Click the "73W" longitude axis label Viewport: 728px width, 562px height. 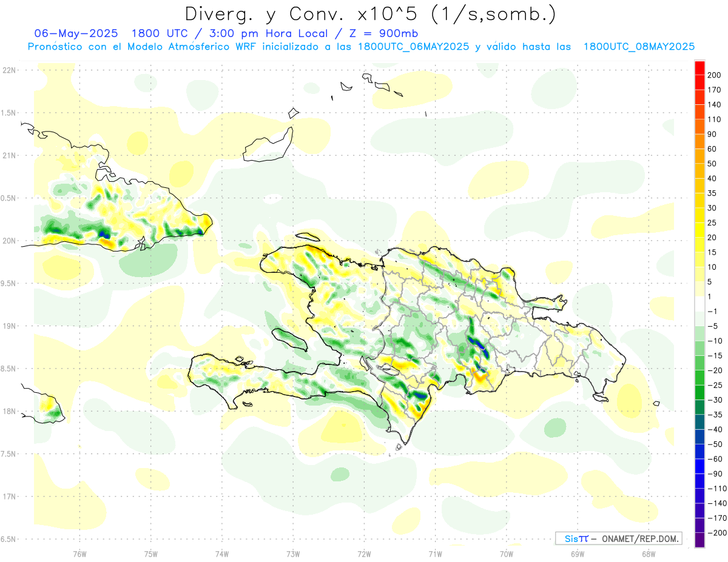tap(293, 554)
